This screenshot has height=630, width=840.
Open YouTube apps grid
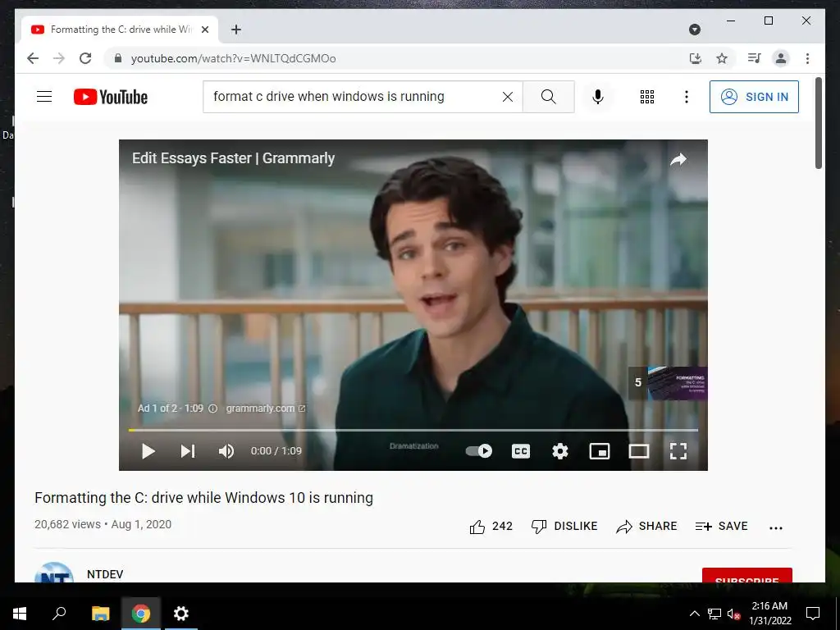647,97
